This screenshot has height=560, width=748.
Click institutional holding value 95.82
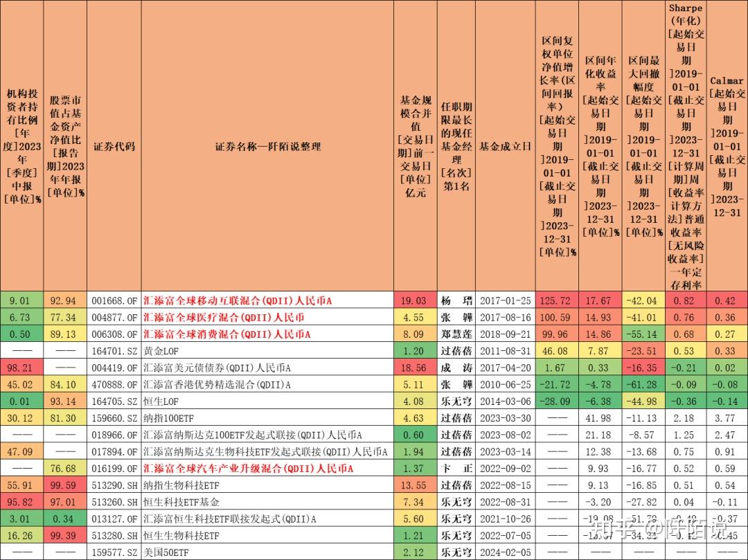point(21,502)
